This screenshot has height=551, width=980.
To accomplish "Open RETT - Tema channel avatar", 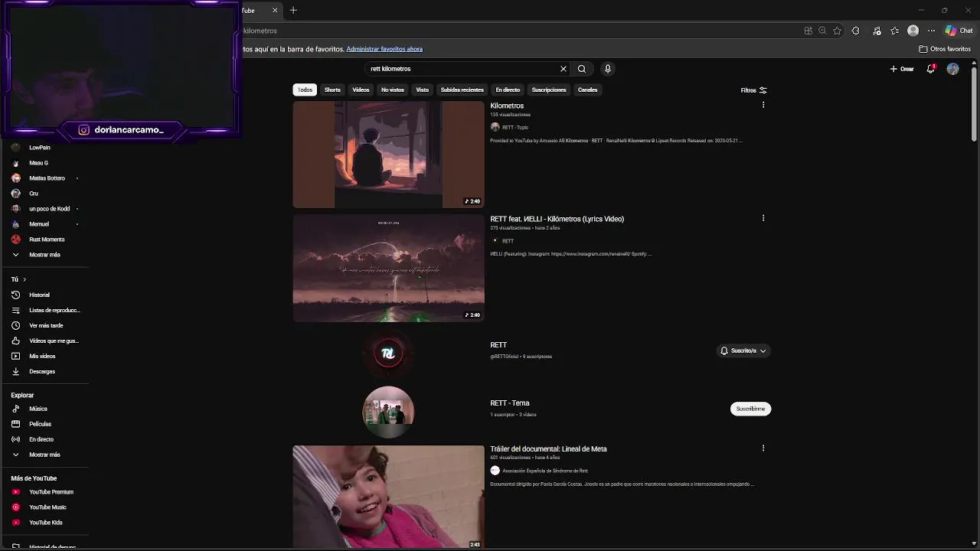I will (388, 412).
